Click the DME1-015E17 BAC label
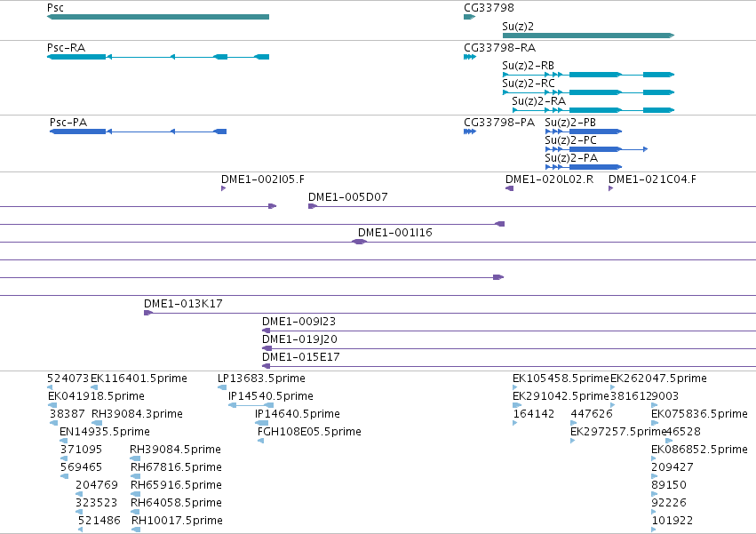Viewport: 756px width, 534px height. coord(301,357)
